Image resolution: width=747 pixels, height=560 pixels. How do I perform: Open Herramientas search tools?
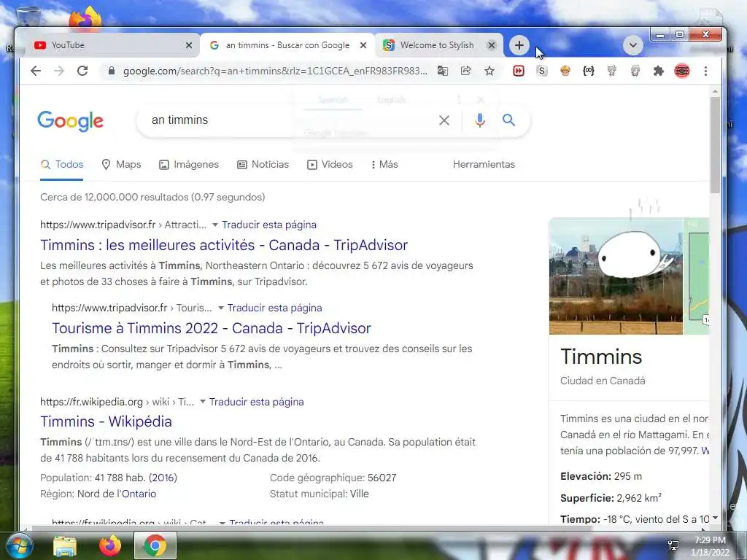484,164
